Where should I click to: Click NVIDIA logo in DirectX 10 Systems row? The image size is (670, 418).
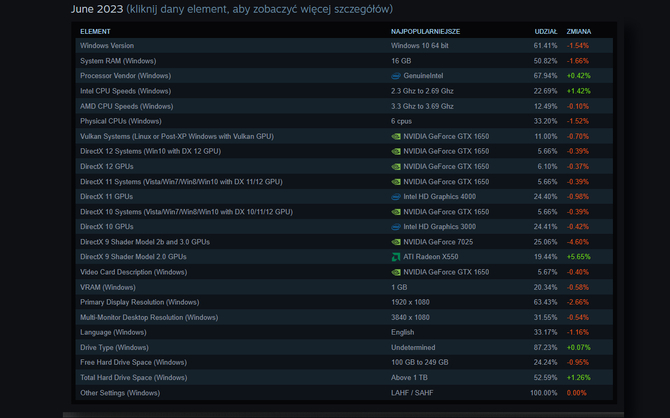(396, 212)
